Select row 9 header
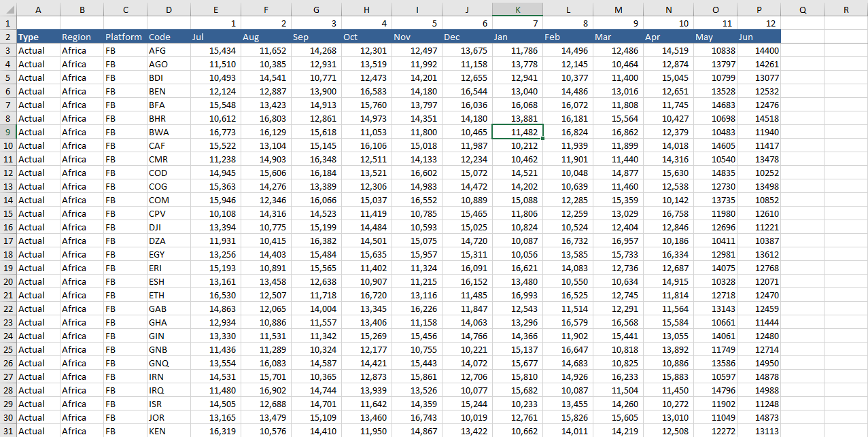Viewport: 868px width, 437px height. (x=8, y=132)
